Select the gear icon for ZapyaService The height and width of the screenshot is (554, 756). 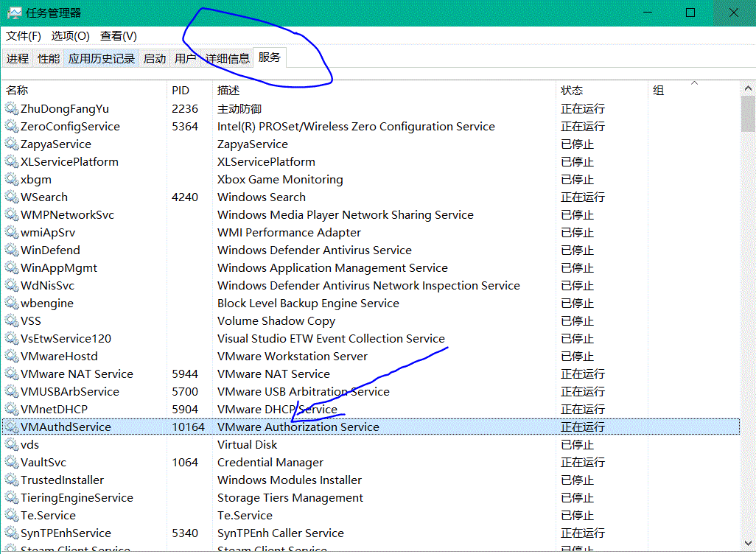click(12, 144)
